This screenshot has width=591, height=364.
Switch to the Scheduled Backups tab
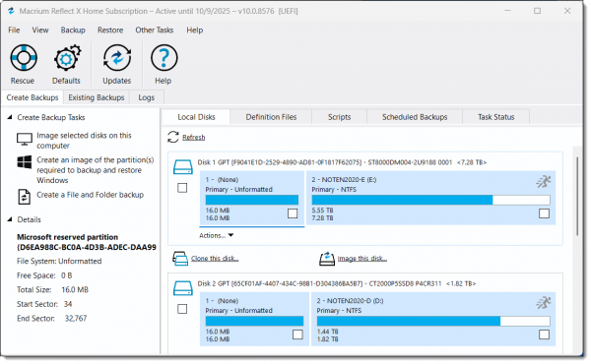pos(415,117)
